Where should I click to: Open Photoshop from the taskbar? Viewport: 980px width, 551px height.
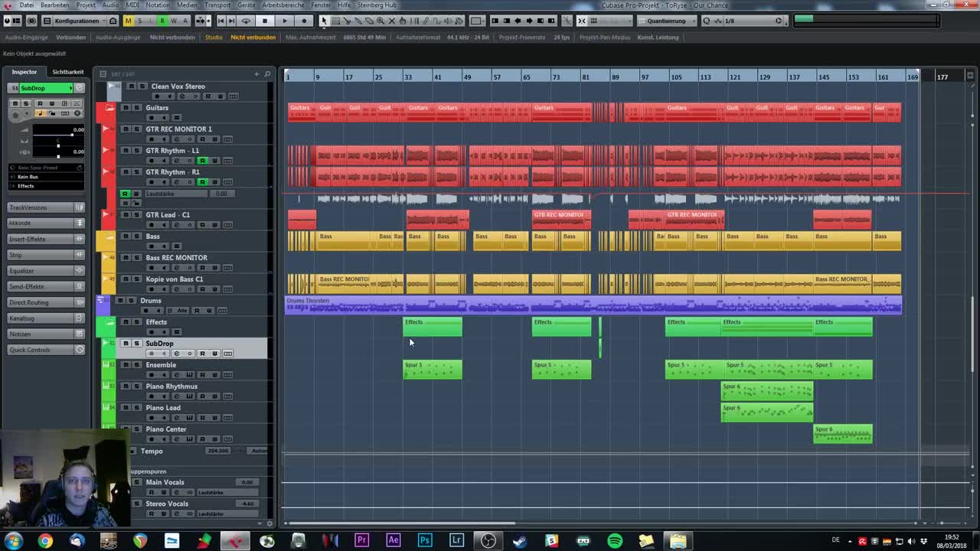point(424,541)
